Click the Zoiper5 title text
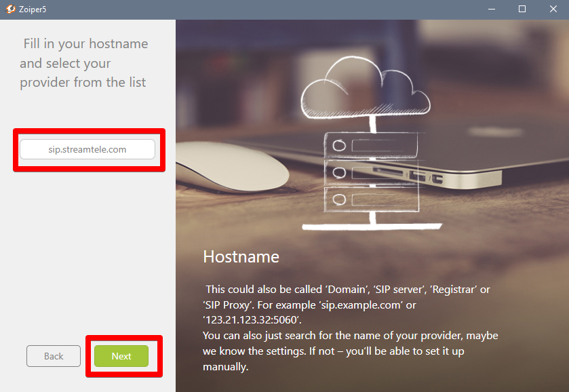Viewport: 569px width, 392px height. [33, 9]
